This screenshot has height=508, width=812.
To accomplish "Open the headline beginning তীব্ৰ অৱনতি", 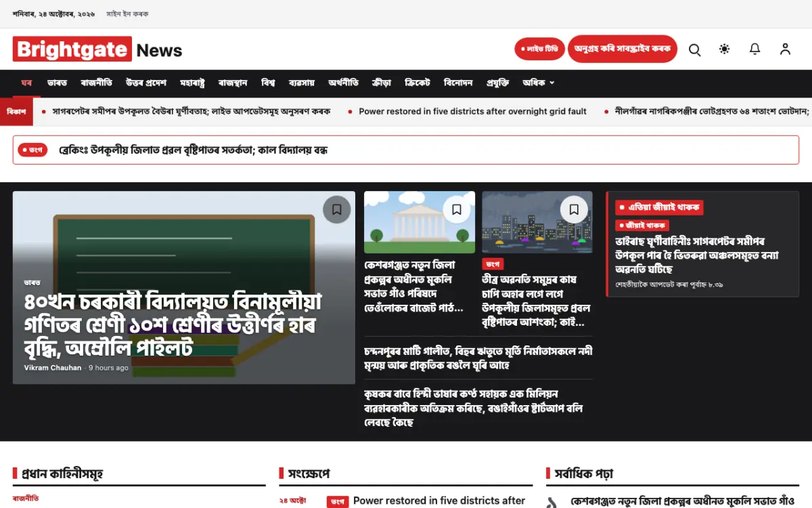I will pos(535,301).
